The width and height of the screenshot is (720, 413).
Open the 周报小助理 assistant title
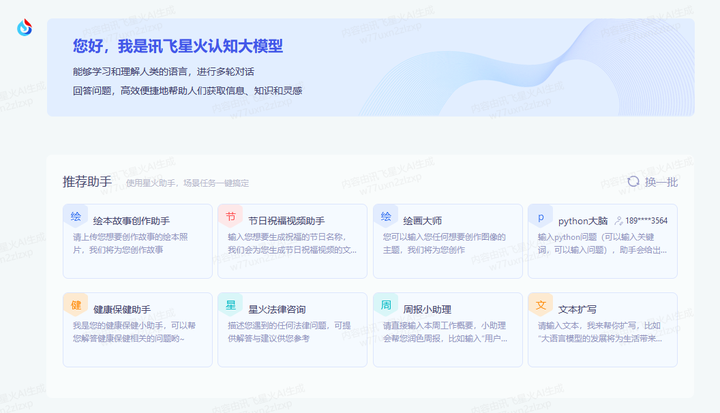coord(427,310)
